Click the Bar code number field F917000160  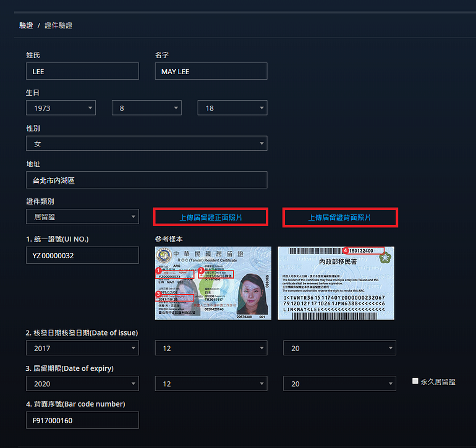pyautogui.click(x=82, y=420)
